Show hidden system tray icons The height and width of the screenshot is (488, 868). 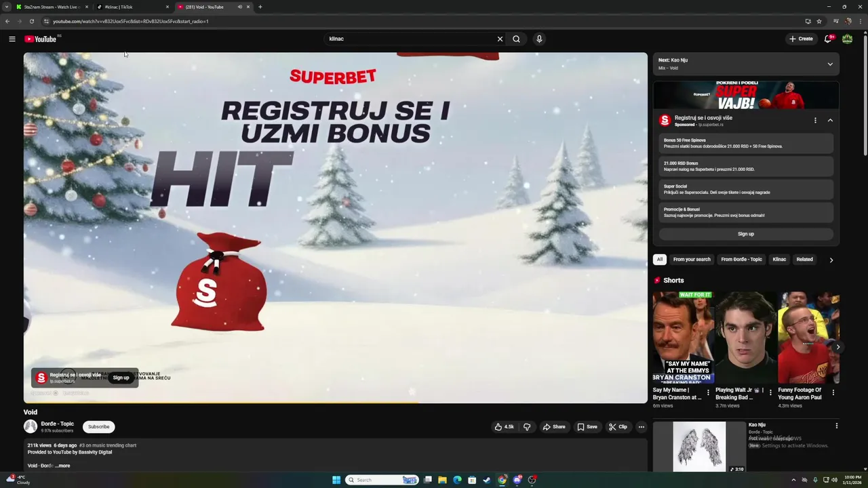(x=793, y=480)
